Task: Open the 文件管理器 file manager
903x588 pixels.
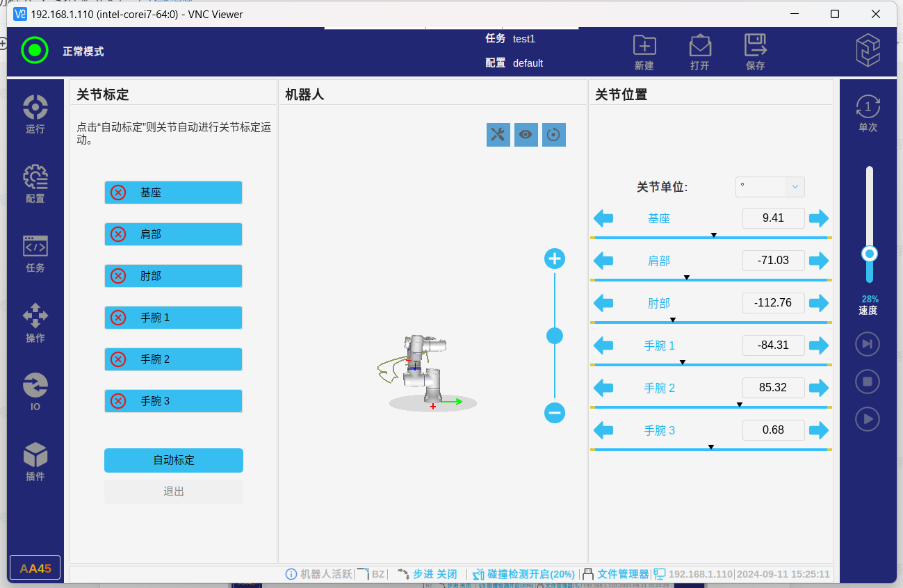Action: click(x=616, y=574)
